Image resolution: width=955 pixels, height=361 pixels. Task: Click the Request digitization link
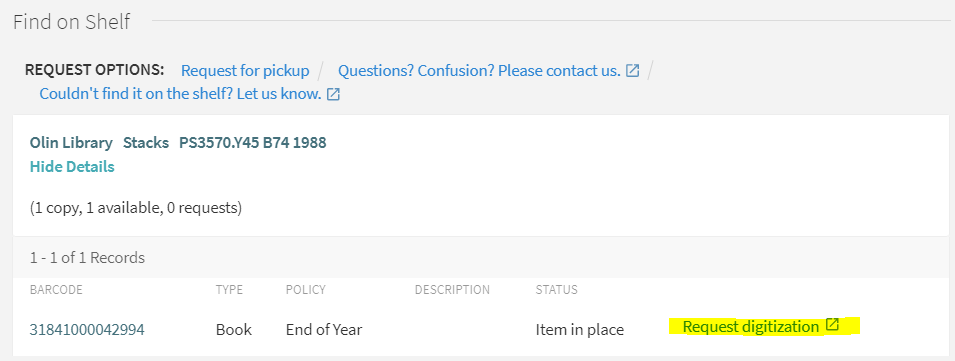(x=751, y=326)
